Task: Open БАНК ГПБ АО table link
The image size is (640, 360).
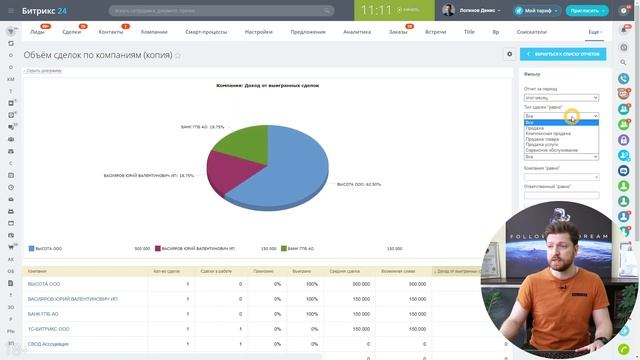Action: tap(43, 314)
